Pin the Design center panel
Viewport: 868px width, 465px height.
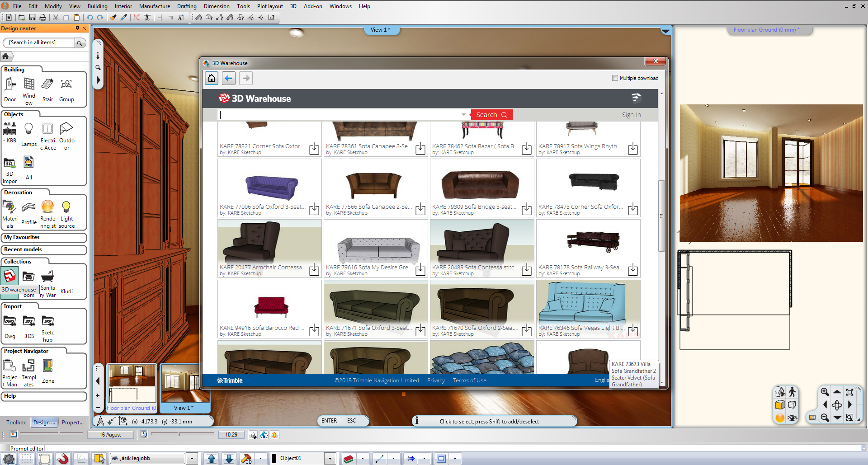(x=77, y=28)
